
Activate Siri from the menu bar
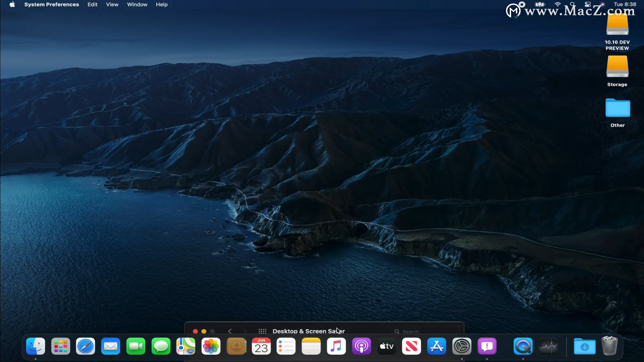(602, 4)
